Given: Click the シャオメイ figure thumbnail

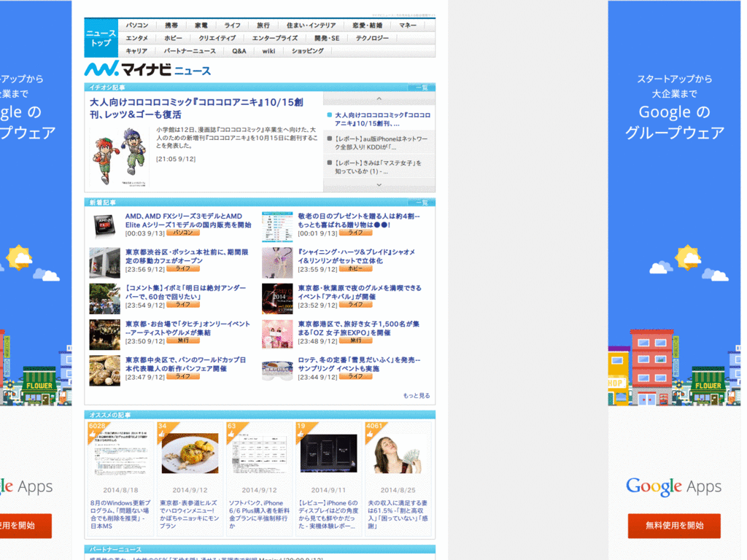Looking at the screenshot, I should (277, 262).
